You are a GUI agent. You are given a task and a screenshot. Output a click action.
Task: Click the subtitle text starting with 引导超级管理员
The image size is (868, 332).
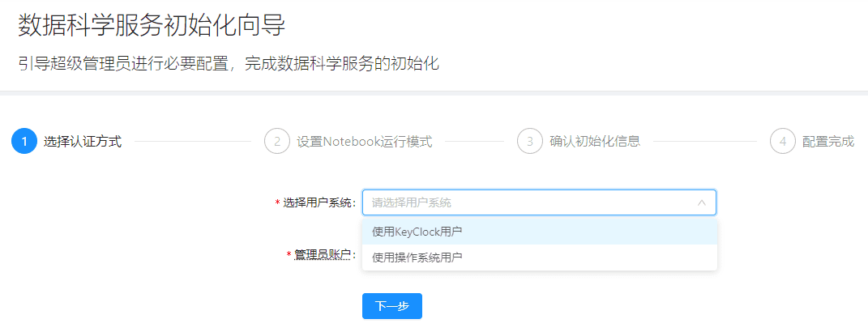tap(229, 63)
